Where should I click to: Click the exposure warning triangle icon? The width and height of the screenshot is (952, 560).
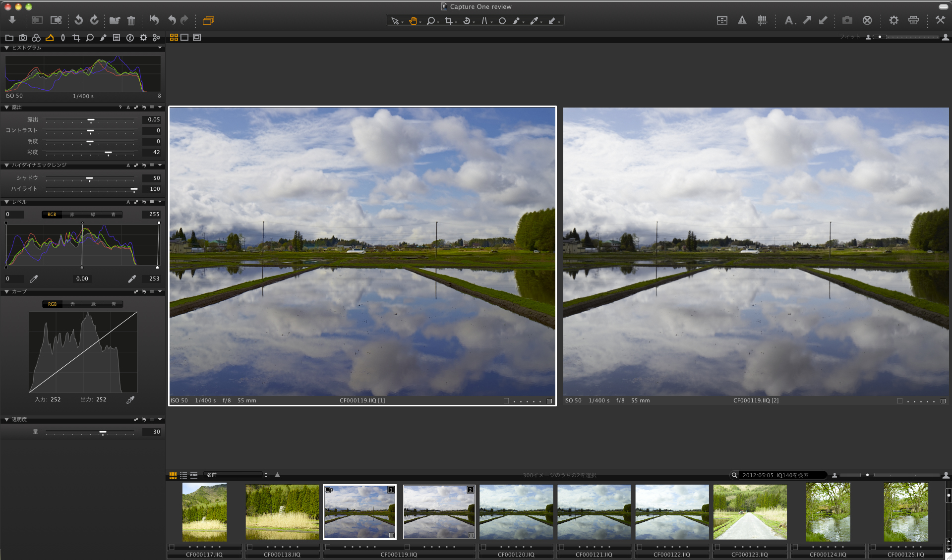coord(742,20)
